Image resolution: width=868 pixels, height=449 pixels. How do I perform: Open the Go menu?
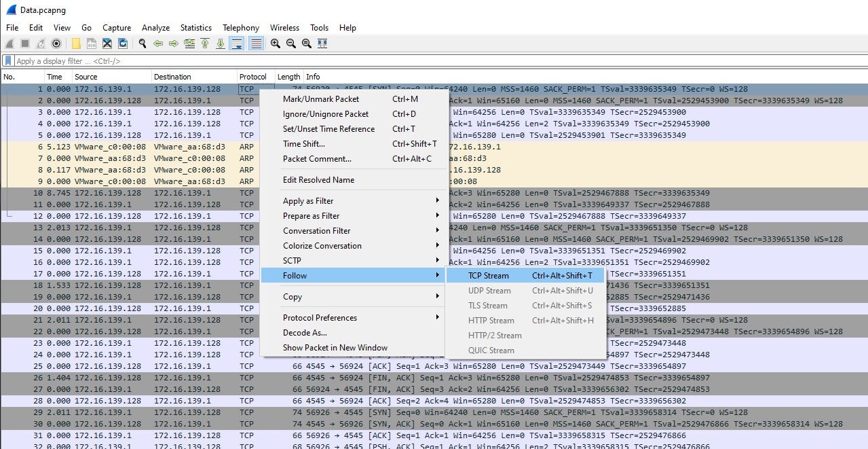[x=86, y=28]
